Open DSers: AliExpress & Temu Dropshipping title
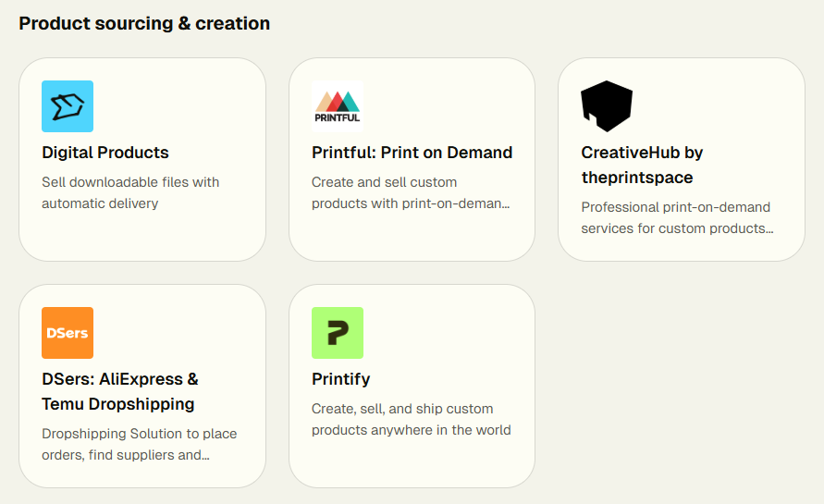This screenshot has height=504, width=824. 119,391
